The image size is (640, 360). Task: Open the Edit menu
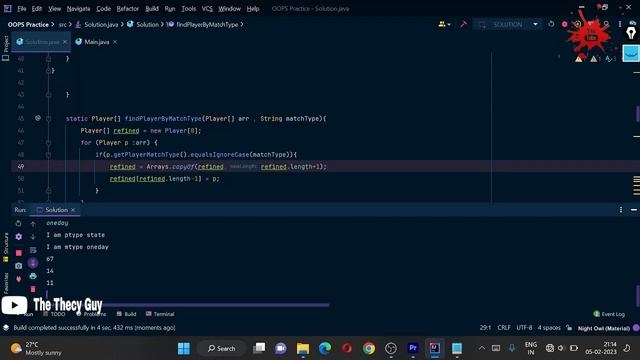point(36,9)
